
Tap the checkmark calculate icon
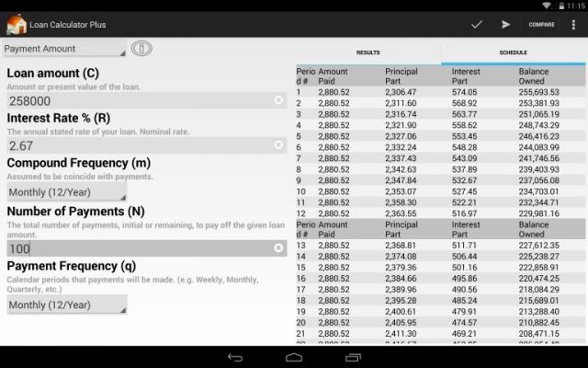476,25
